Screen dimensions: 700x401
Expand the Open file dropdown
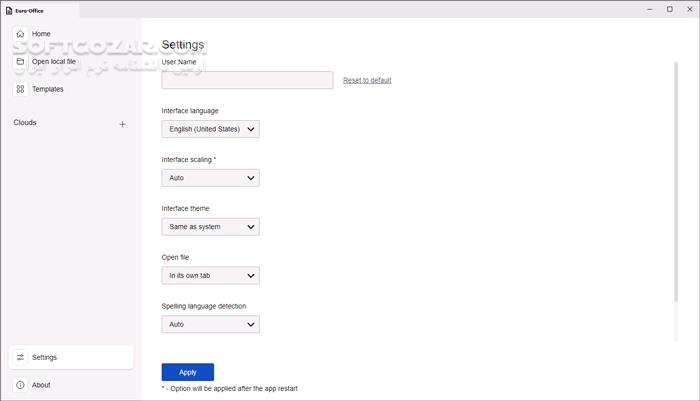pyautogui.click(x=210, y=276)
